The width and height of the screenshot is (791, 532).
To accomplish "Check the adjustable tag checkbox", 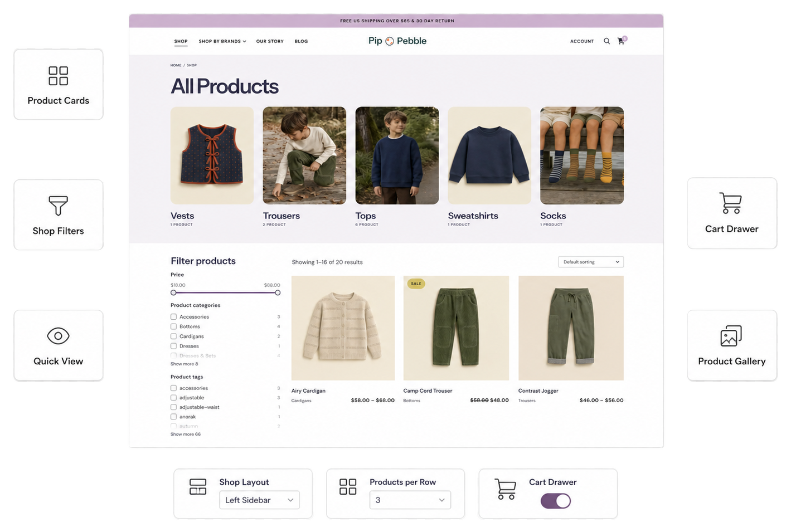I will click(x=173, y=398).
